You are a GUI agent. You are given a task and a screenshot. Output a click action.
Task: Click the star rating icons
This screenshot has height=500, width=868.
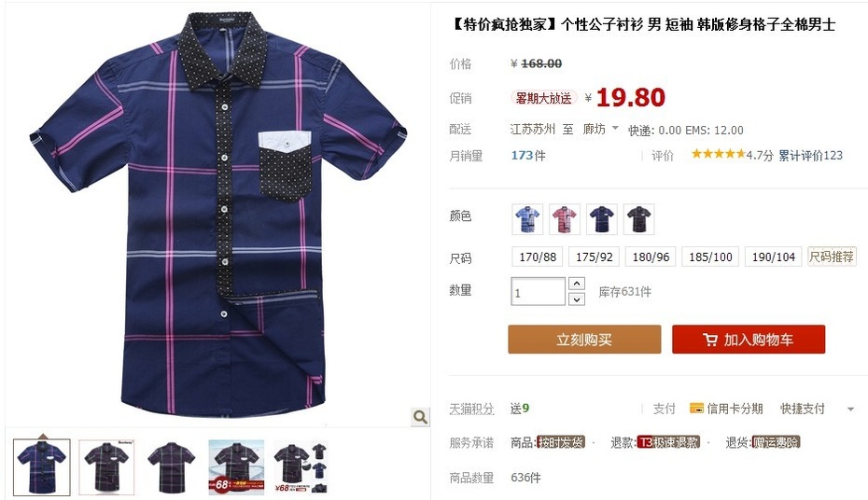click(x=718, y=154)
